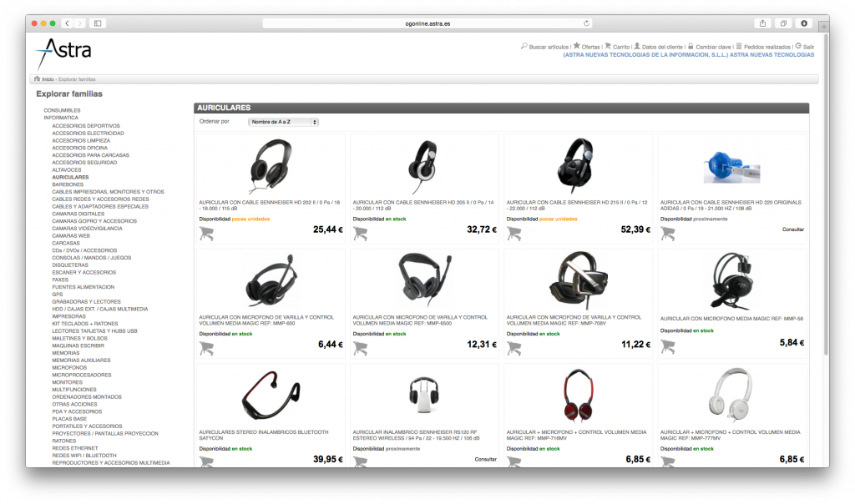The width and height of the screenshot is (855, 504).
Task: Open Buscar artículos link
Action: [x=549, y=48]
